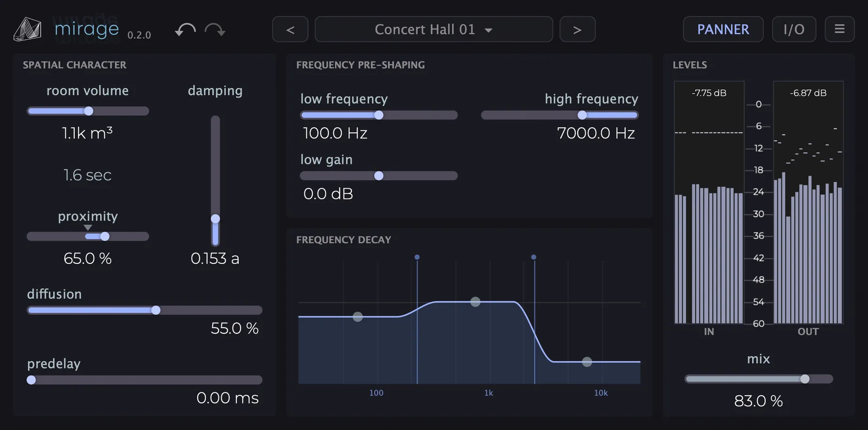Viewport: 868px width, 430px height.
Task: Open the Concert Hall 01 preset dropdown
Action: pyautogui.click(x=434, y=29)
